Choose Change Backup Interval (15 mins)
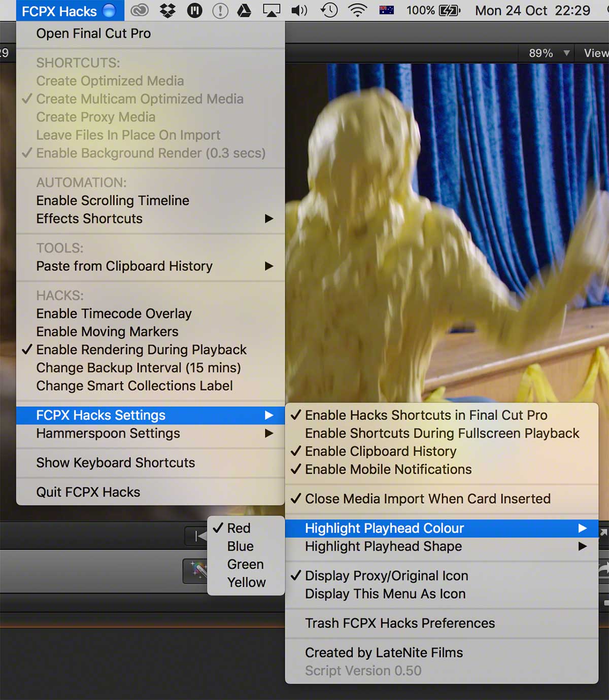This screenshot has width=609, height=700. click(150, 368)
